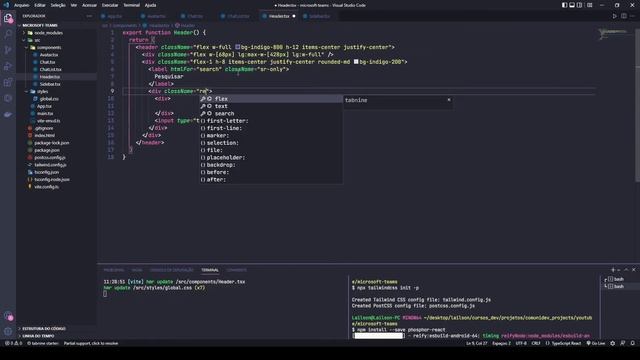Add a new terminal with plus icon

coord(613,270)
